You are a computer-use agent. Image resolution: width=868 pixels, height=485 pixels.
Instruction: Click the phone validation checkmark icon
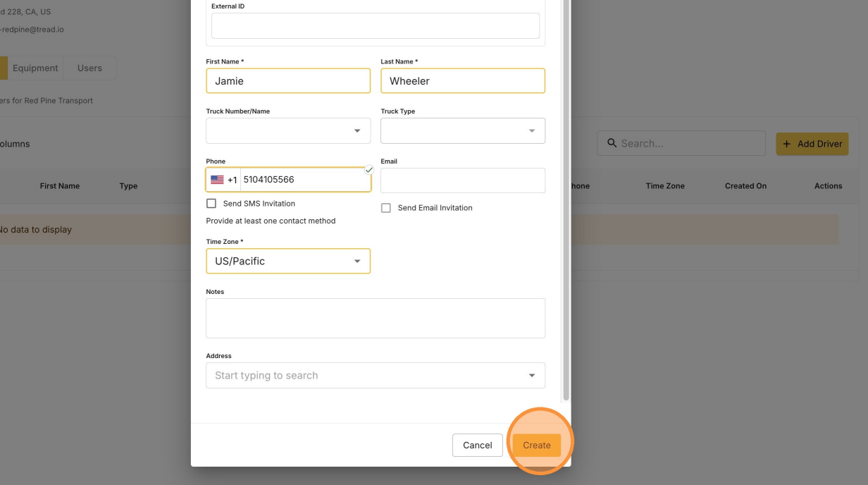(368, 170)
